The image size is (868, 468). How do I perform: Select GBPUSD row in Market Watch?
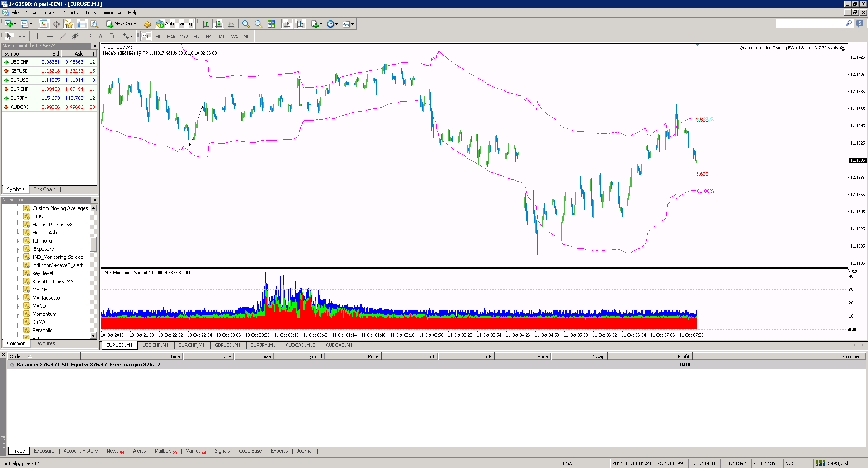click(50, 71)
